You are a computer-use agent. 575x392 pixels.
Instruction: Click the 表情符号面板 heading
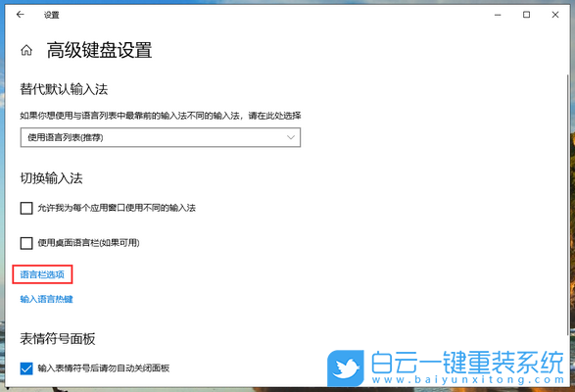tap(58, 339)
